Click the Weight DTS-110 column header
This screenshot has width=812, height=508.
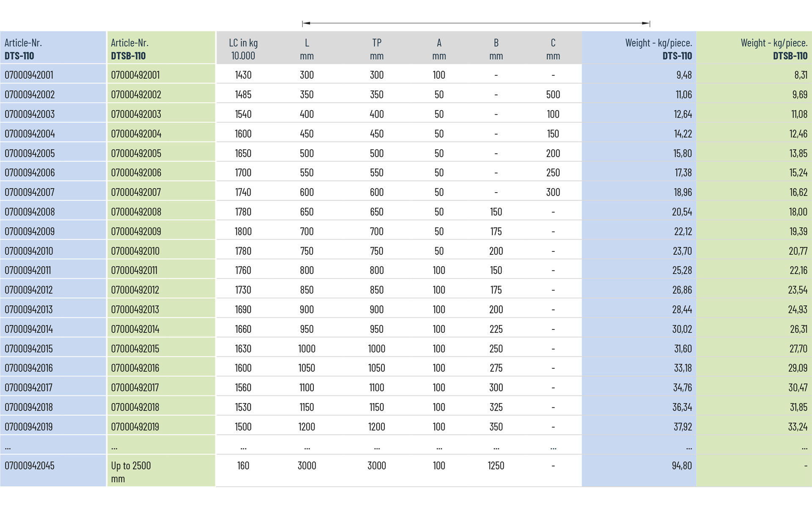pyautogui.click(x=658, y=49)
